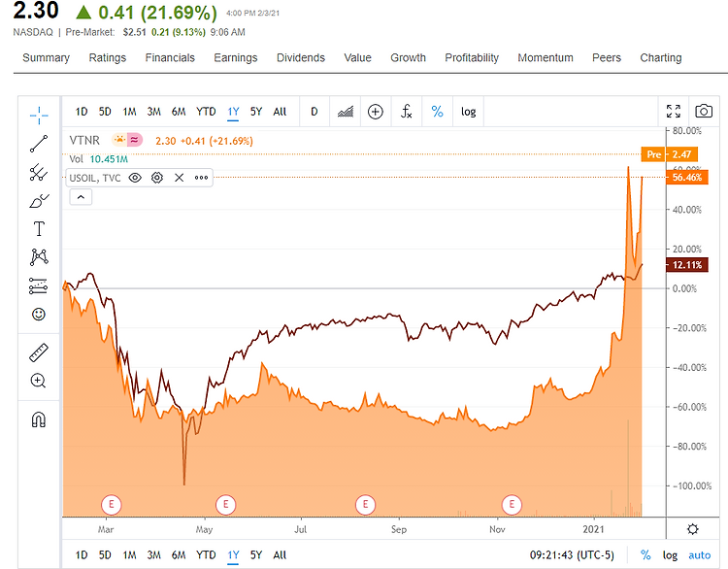
Task: Select the chart patterns tool
Action: coord(39,257)
